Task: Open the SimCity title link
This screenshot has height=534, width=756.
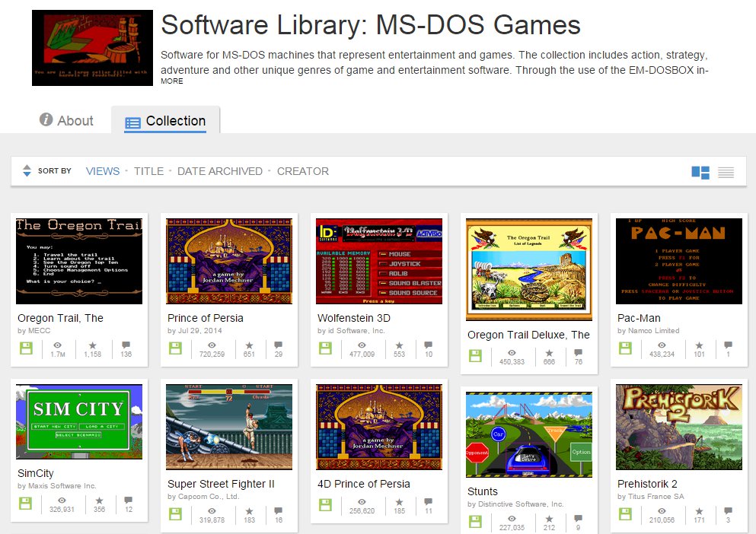Action: point(36,473)
